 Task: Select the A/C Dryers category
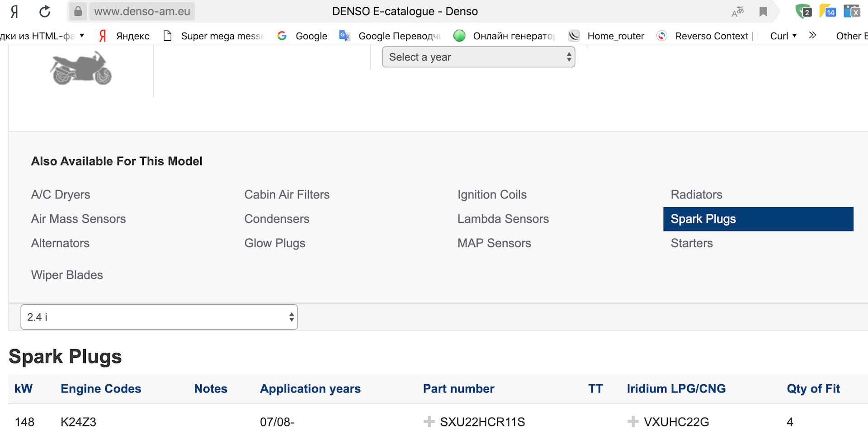[x=61, y=194]
